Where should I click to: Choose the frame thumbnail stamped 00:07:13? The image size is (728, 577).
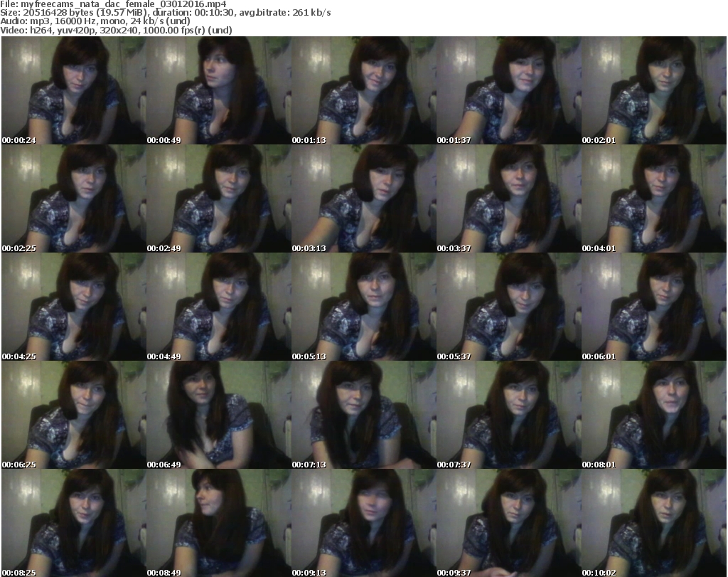tap(364, 415)
